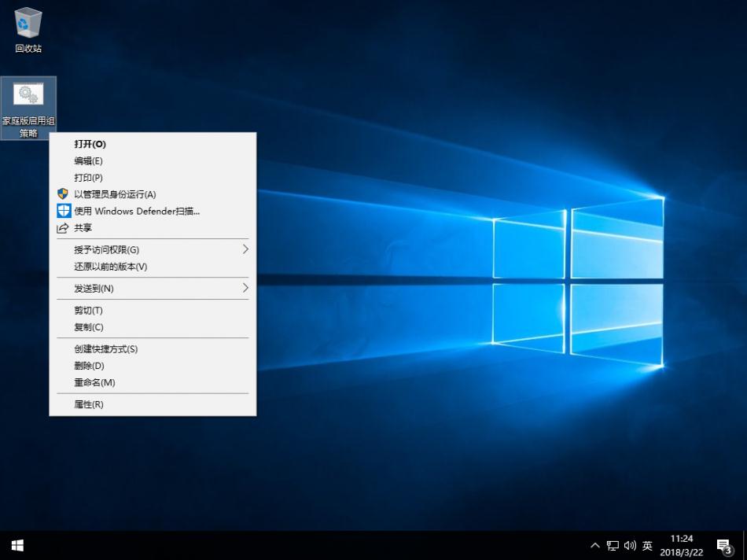Click the Windows Defender shield icon
The height and width of the screenshot is (560, 747).
[x=64, y=211]
